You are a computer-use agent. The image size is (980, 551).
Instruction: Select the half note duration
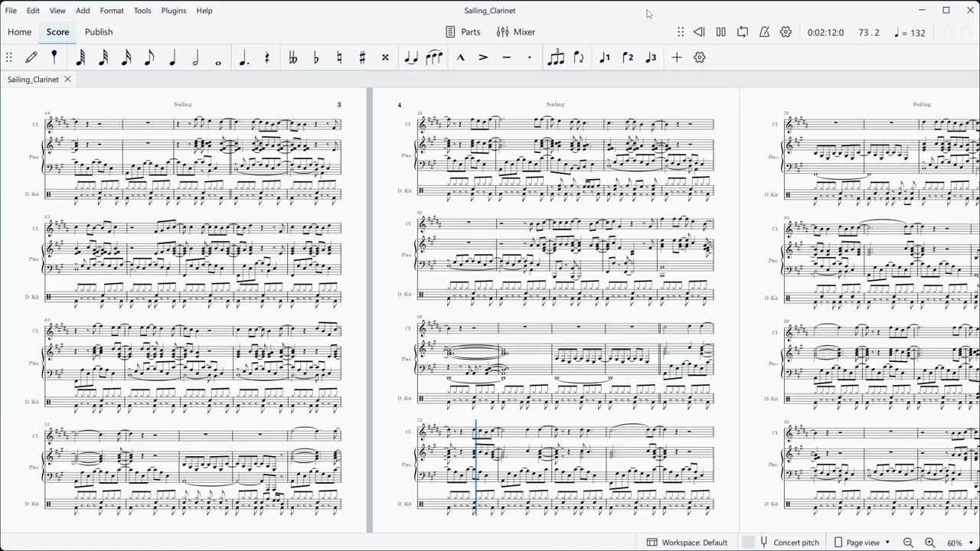(x=195, y=57)
